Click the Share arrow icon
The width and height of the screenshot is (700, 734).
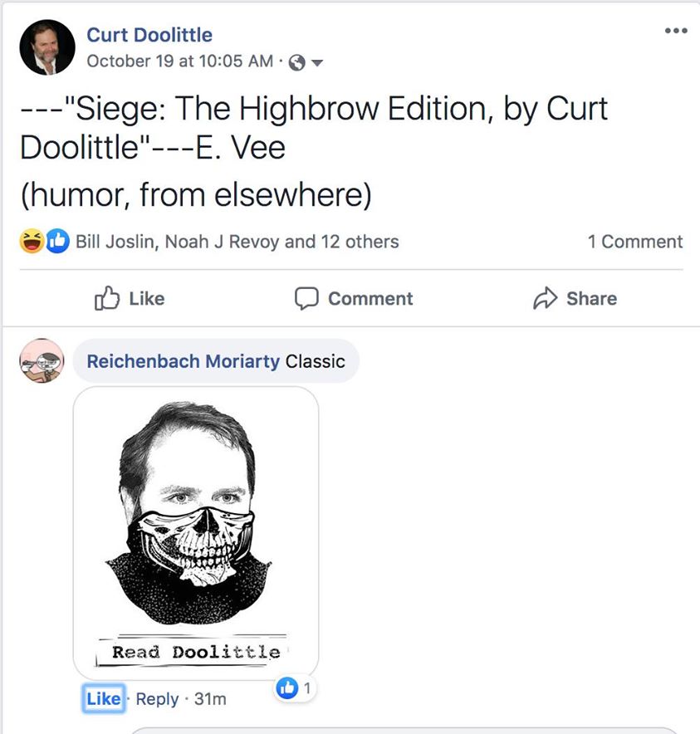point(544,298)
